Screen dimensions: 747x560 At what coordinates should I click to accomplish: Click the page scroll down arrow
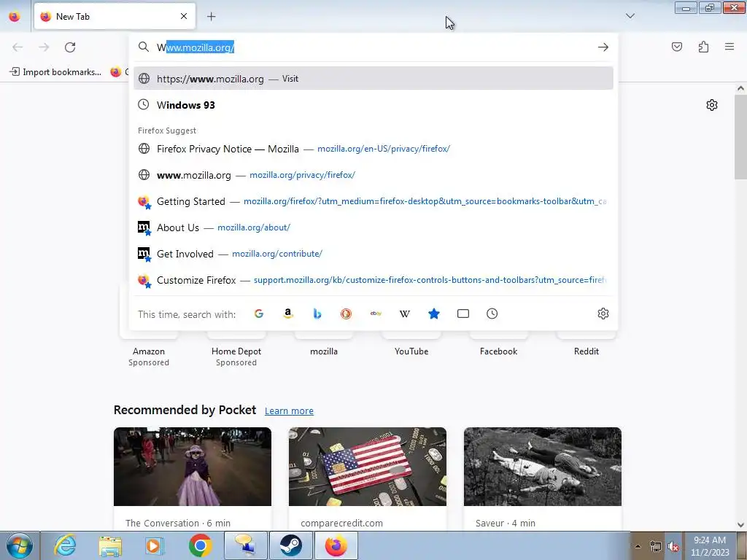(740, 525)
